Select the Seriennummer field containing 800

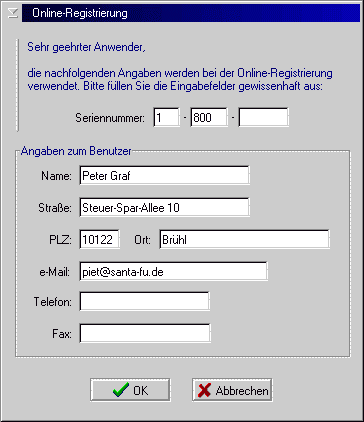pos(209,117)
